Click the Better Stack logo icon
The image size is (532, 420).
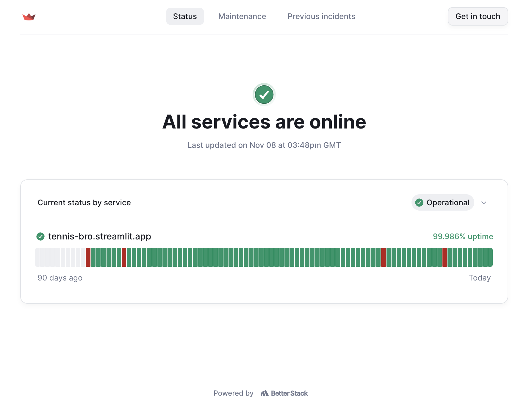tap(265, 393)
